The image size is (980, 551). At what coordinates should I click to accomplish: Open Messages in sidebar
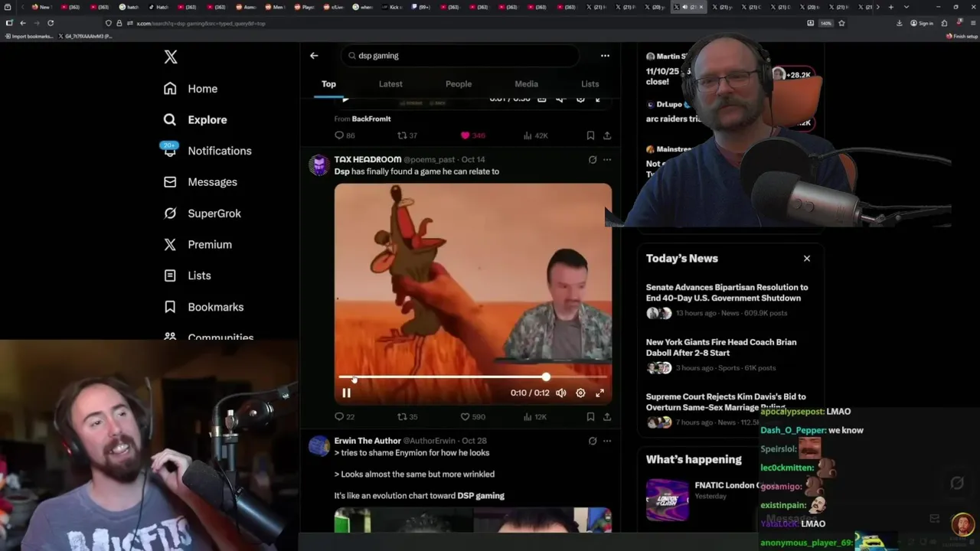[x=200, y=182]
